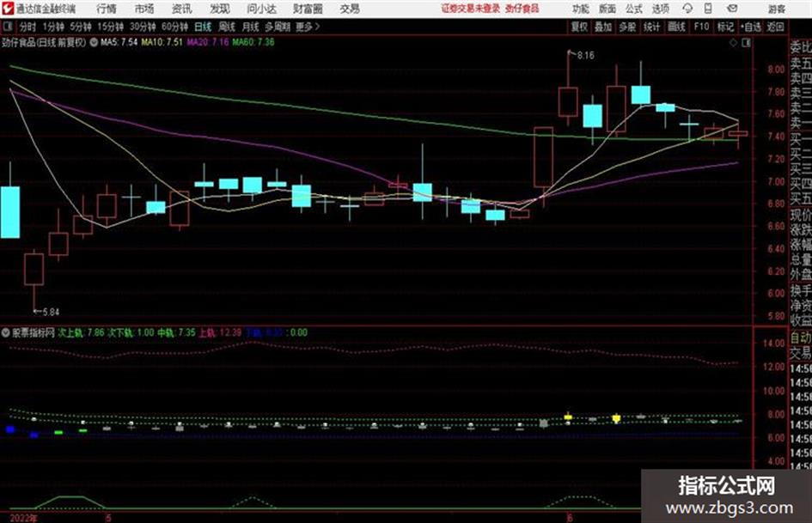Click the 标记 mark button
This screenshot has height=523, width=812.
(x=725, y=27)
